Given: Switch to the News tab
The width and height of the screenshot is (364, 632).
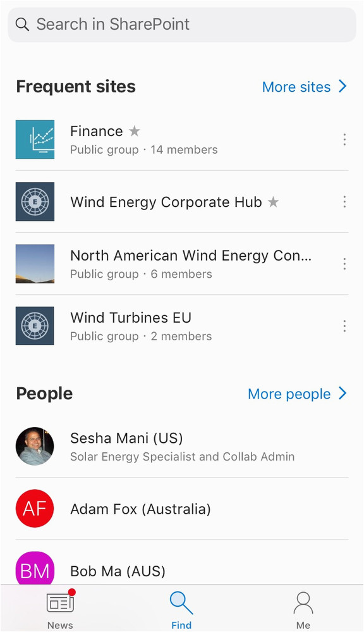Looking at the screenshot, I should tap(61, 609).
